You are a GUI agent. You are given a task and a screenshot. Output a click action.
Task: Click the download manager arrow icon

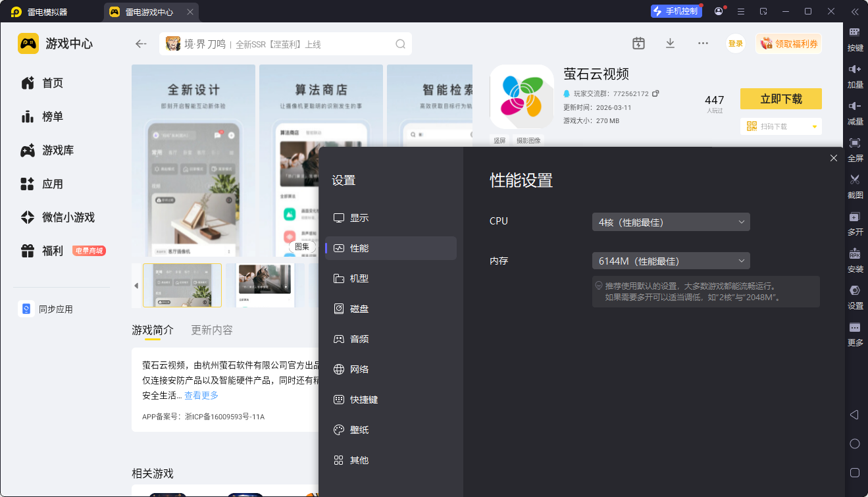click(670, 43)
